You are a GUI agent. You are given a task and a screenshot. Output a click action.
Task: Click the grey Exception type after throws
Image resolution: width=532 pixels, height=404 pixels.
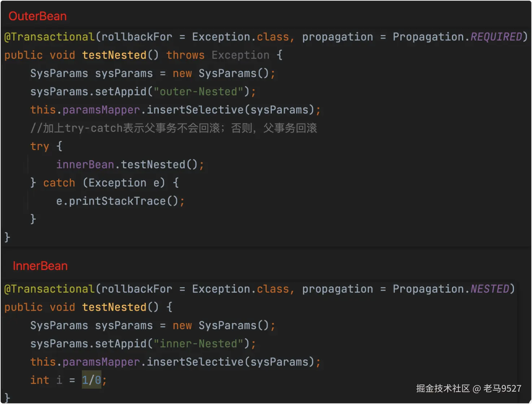[x=240, y=55]
